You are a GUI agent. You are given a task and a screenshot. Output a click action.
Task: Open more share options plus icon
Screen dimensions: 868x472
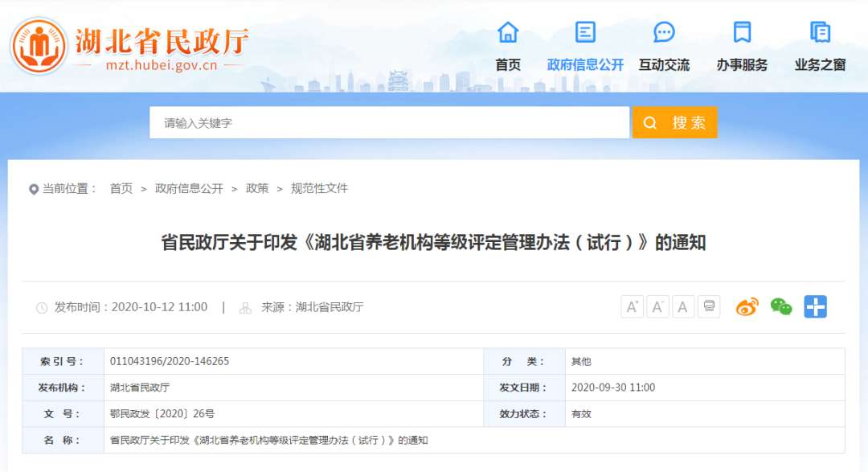815,306
